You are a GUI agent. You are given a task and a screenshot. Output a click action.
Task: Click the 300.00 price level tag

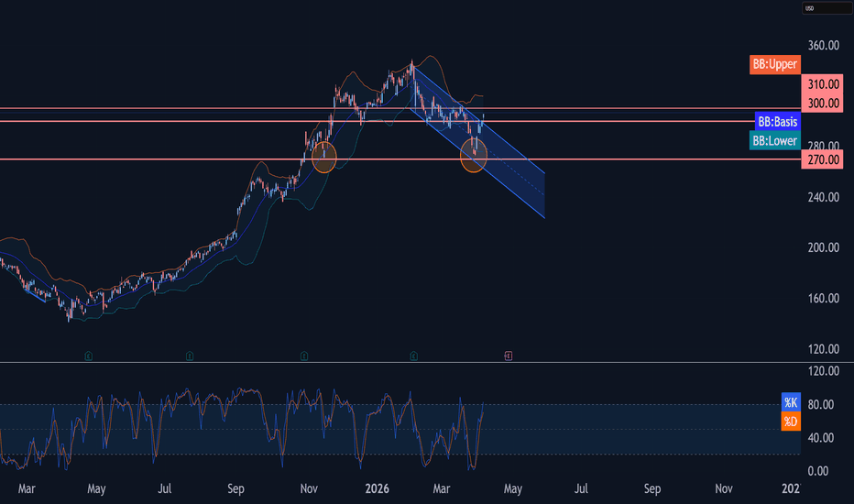(x=823, y=103)
